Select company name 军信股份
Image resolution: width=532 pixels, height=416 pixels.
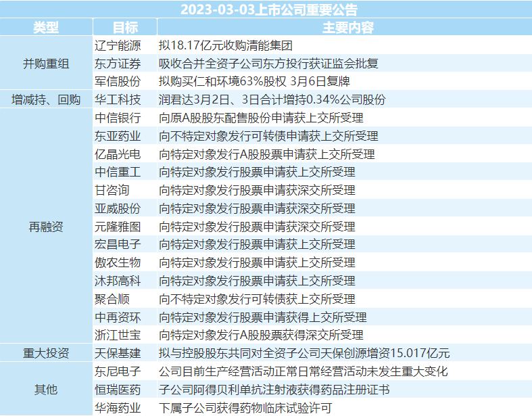click(x=118, y=81)
